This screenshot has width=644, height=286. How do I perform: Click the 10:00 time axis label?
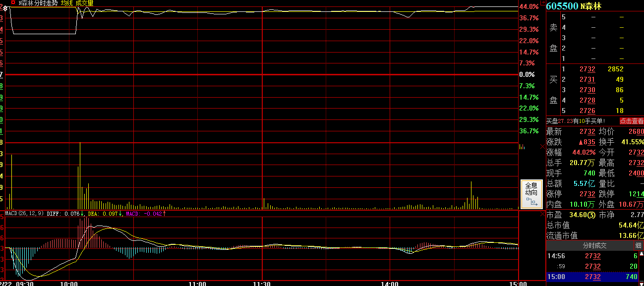69,283
